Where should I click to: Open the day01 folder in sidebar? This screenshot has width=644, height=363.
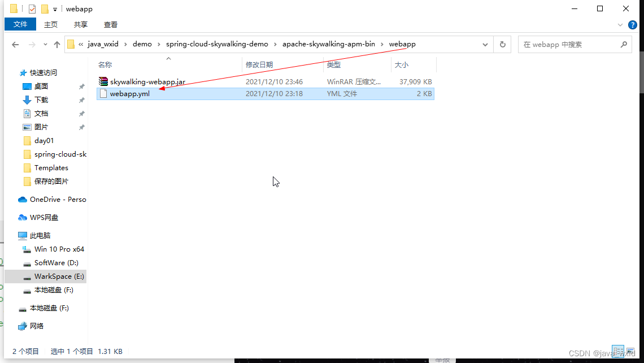tap(44, 141)
